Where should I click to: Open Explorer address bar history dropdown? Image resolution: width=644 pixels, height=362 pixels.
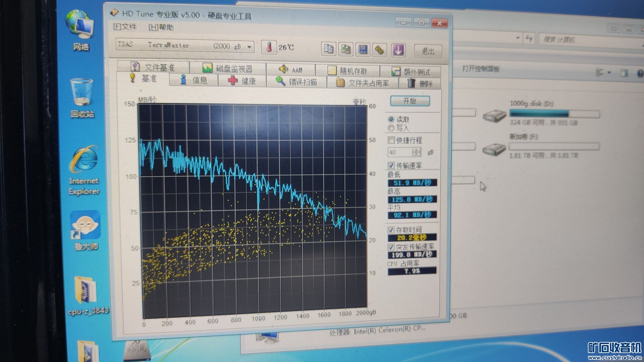pos(518,38)
